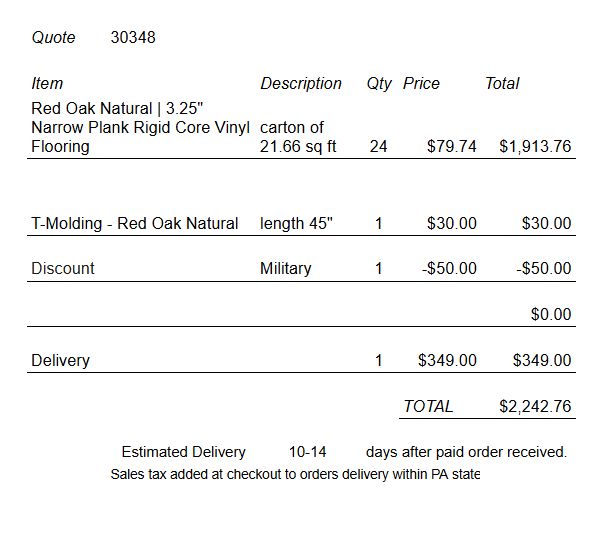Select the Description column header

pos(301,83)
